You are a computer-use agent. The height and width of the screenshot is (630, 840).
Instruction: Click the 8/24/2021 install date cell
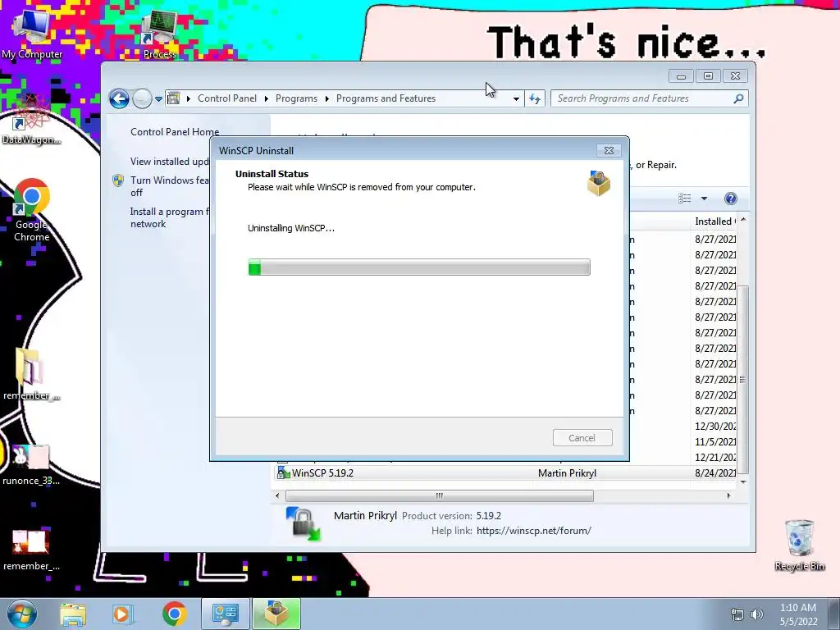tap(715, 473)
